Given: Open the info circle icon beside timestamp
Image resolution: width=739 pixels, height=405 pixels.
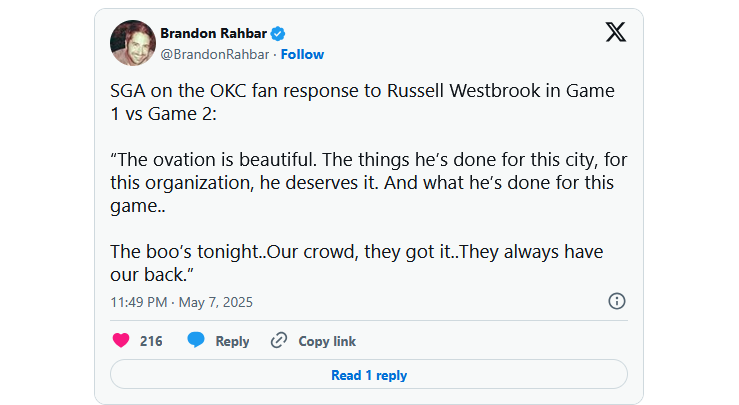Looking at the screenshot, I should [x=617, y=301].
